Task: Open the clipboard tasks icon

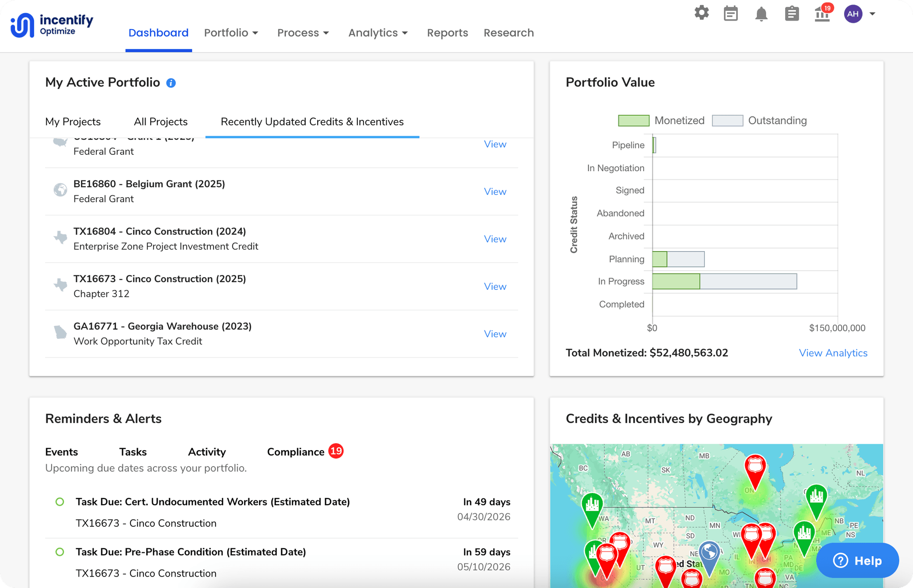Action: pyautogui.click(x=792, y=14)
